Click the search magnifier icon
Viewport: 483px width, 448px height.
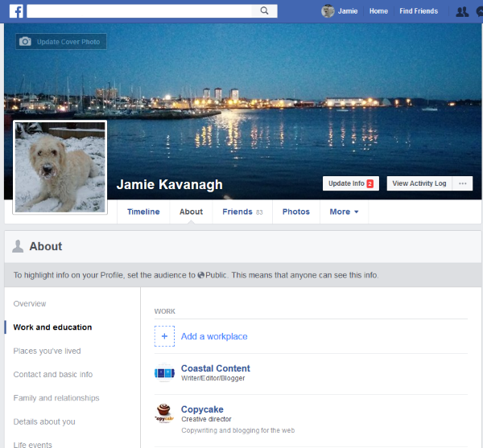point(263,11)
